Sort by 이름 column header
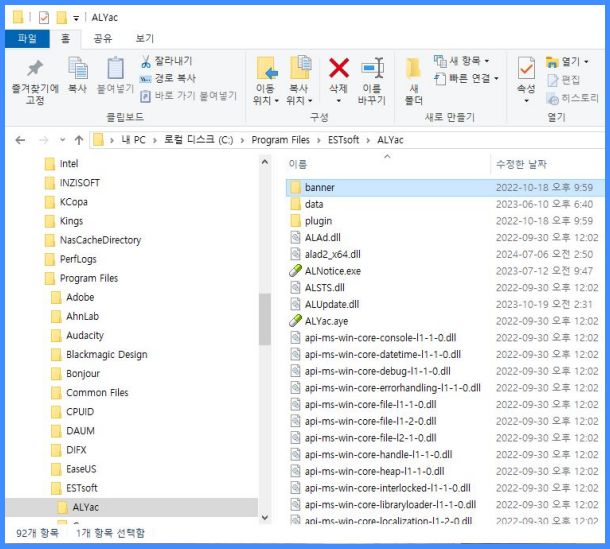This screenshot has height=549, width=610. (298, 164)
